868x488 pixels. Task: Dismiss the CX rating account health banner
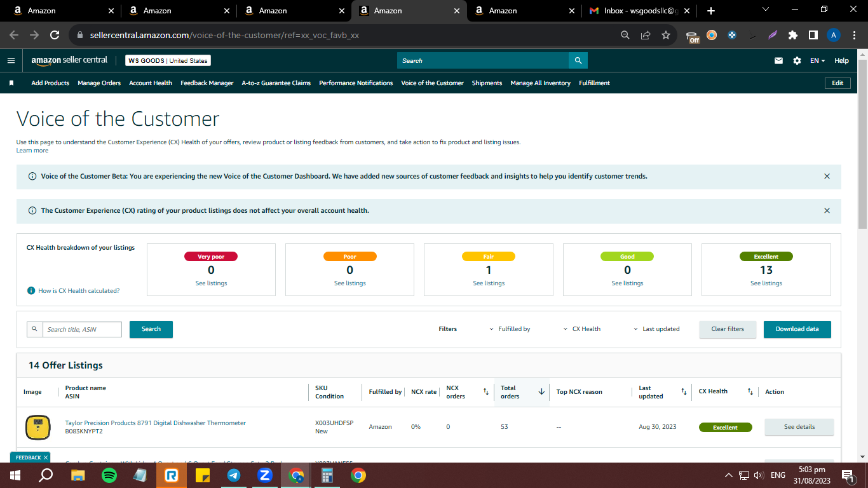coord(827,210)
